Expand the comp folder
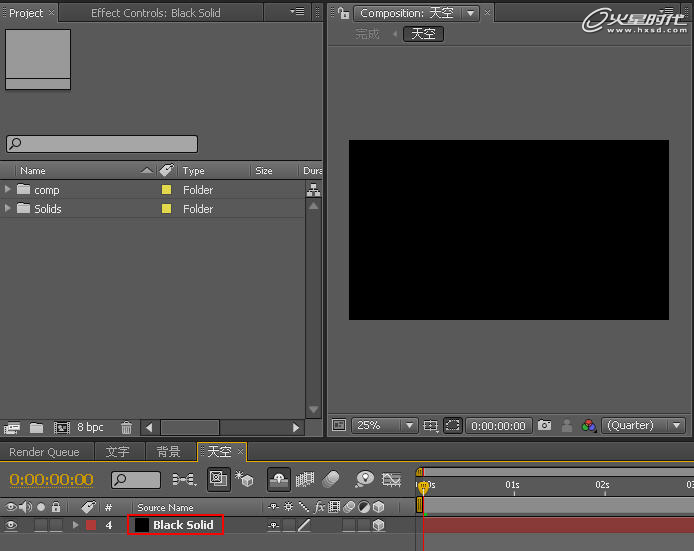 pos(7,189)
